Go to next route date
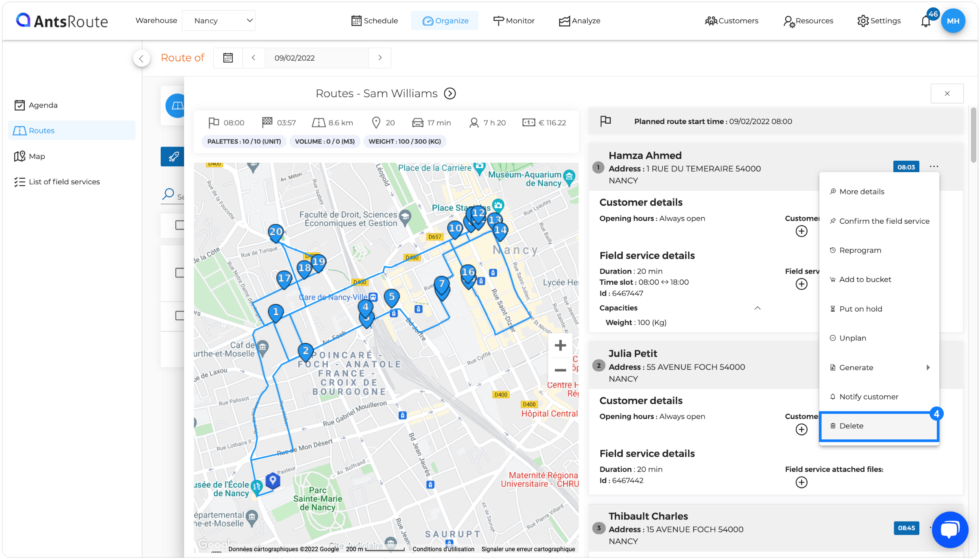This screenshot has width=980, height=559. tap(380, 58)
